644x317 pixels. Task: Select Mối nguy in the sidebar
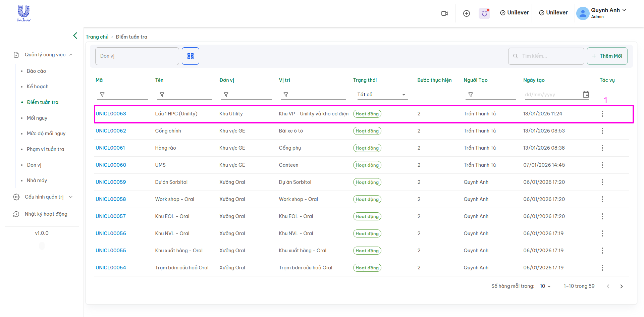click(37, 118)
